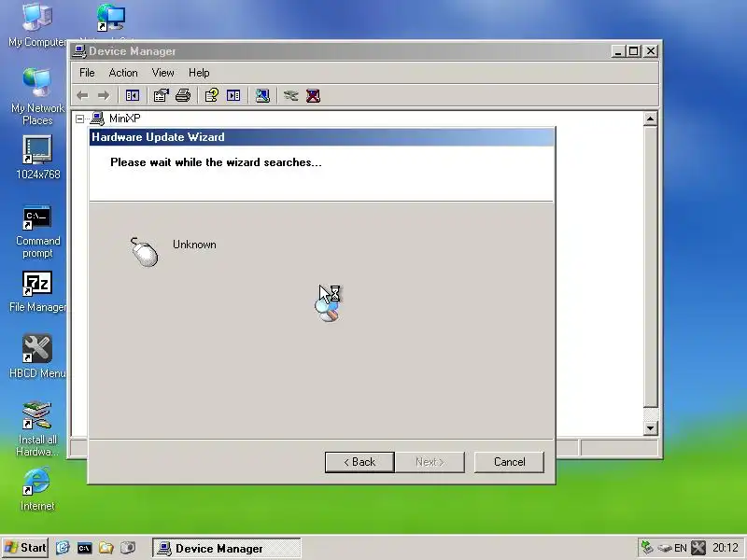This screenshot has width=747, height=560.
Task: Toggle the action pane toolbar icon
Action: 233,96
